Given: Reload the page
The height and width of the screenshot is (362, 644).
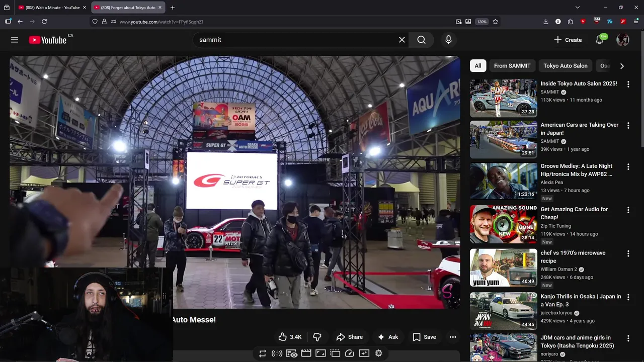Looking at the screenshot, I should [44, 22].
